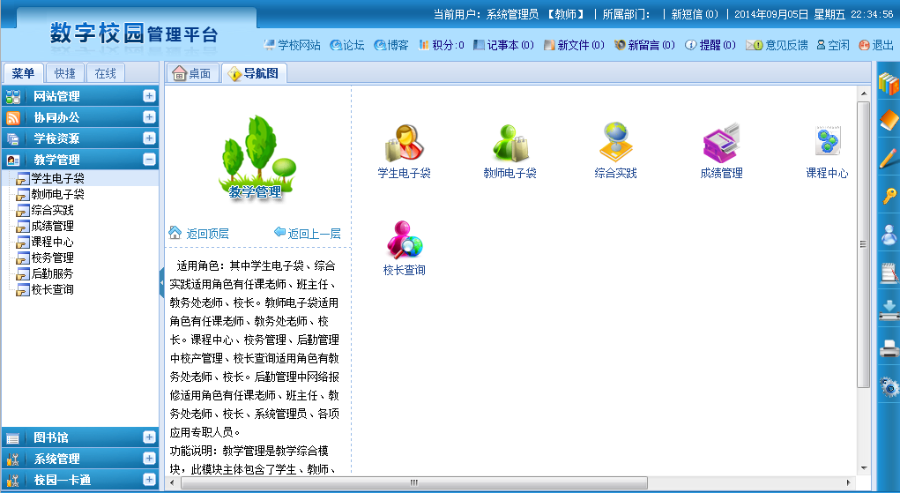Switch to the 菜单 tab

pos(24,73)
